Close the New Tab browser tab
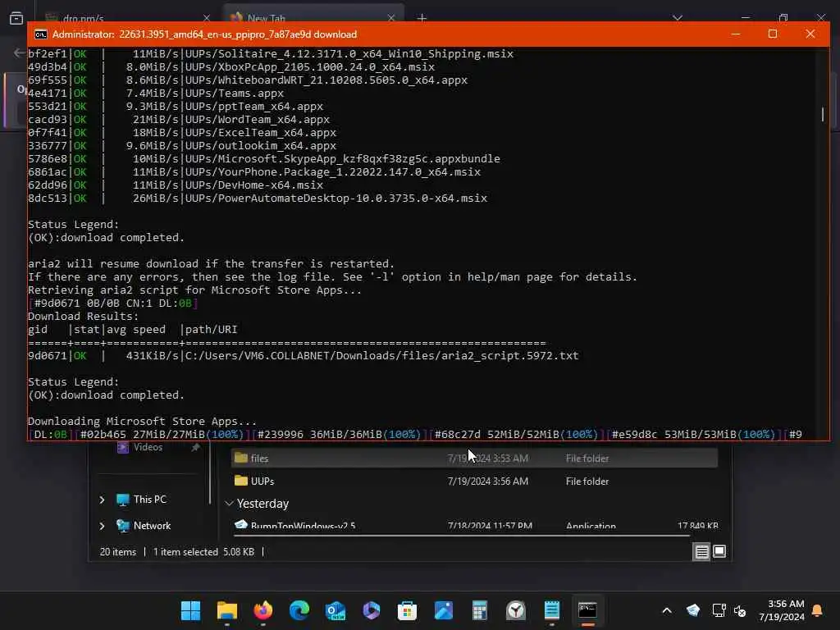840x630 pixels. coord(391,18)
